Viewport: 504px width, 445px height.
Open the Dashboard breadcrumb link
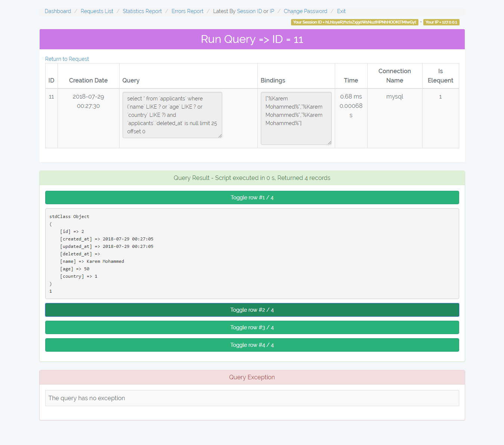(58, 11)
